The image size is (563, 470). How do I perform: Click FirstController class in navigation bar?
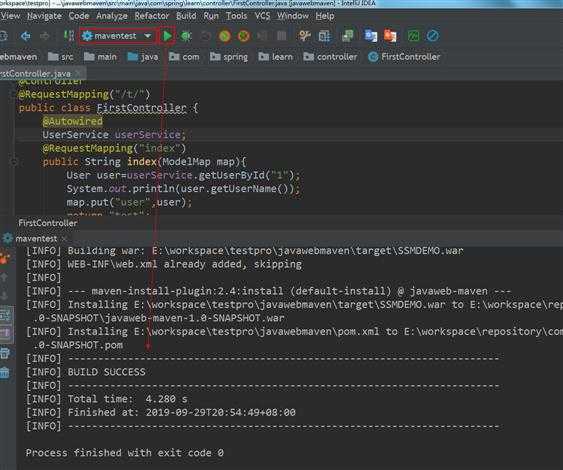pos(404,57)
